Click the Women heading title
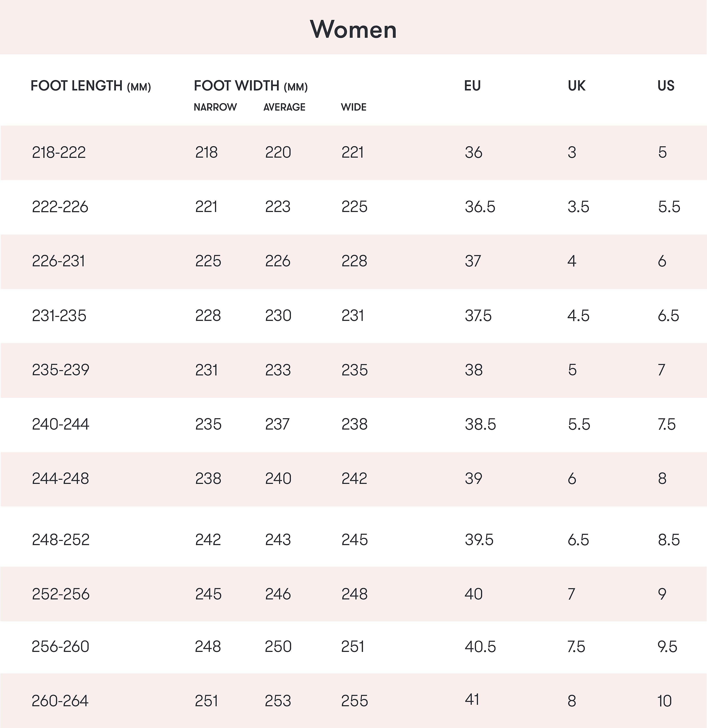The width and height of the screenshot is (707, 728). point(353,29)
